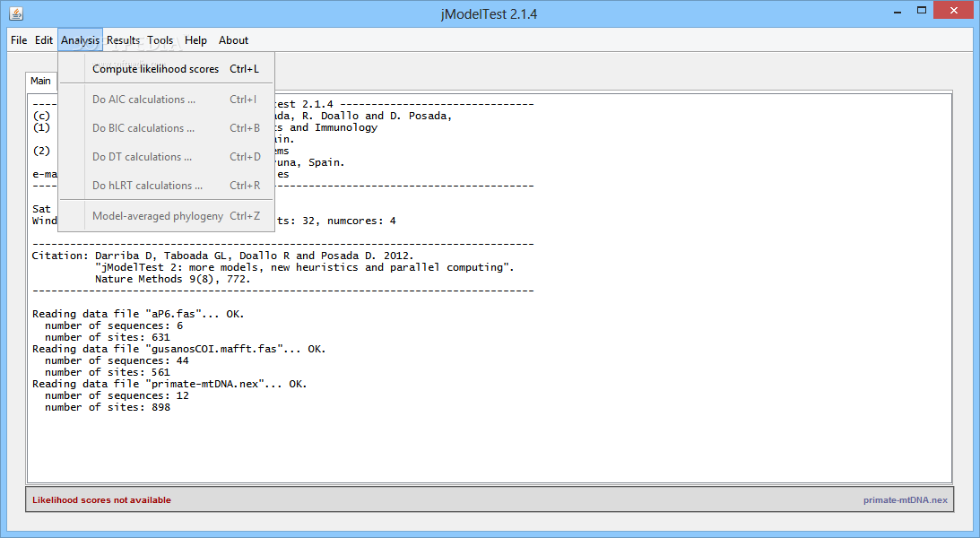Click the Java app icon in the title bar
Viewport: 980px width, 538px height.
click(x=16, y=13)
